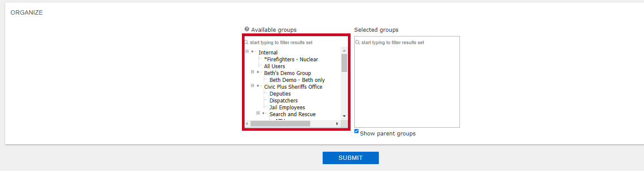Viewport: 644px width, 171px height.
Task: Click the help icon beside Available groups
Action: [247, 29]
